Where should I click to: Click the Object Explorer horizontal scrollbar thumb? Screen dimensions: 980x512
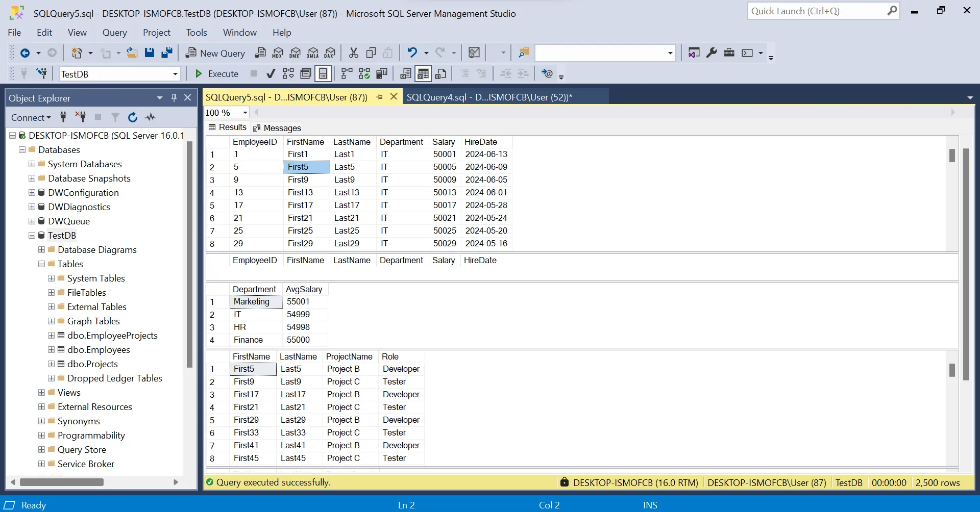[61, 482]
